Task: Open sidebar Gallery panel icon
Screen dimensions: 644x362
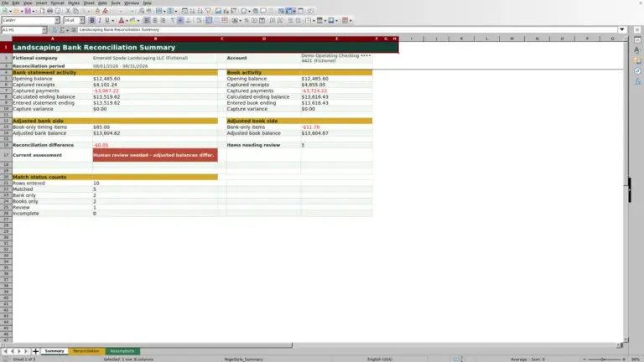Action: coord(637,60)
